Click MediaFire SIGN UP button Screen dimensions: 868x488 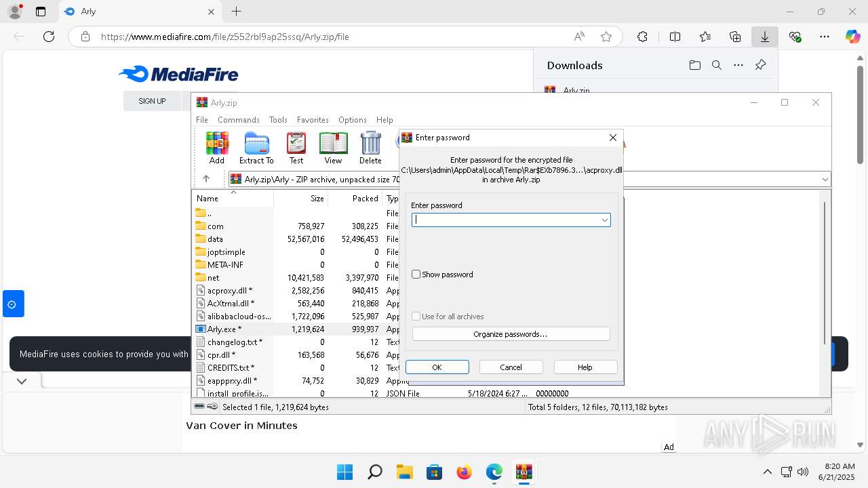152,101
